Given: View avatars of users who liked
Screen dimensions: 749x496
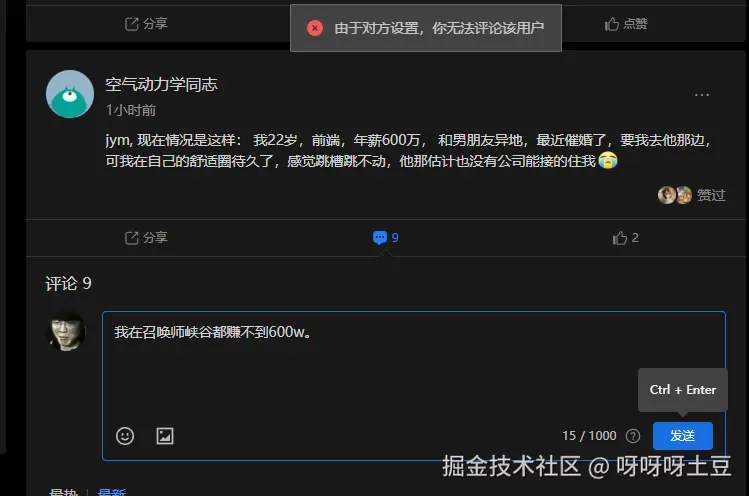Looking at the screenshot, I should 675,195.
